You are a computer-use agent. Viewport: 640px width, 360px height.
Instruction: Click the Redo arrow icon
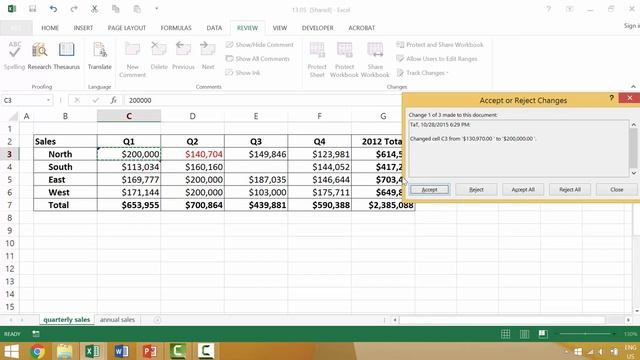(x=74, y=9)
